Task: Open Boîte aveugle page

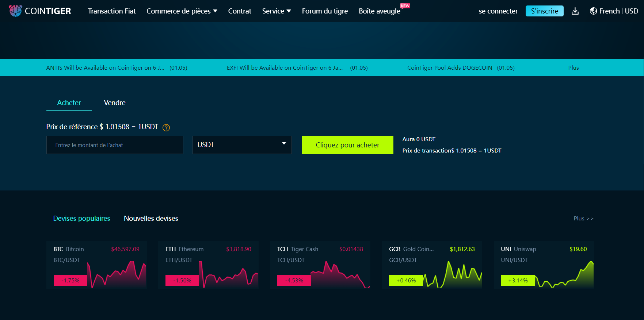Action: 380,11
